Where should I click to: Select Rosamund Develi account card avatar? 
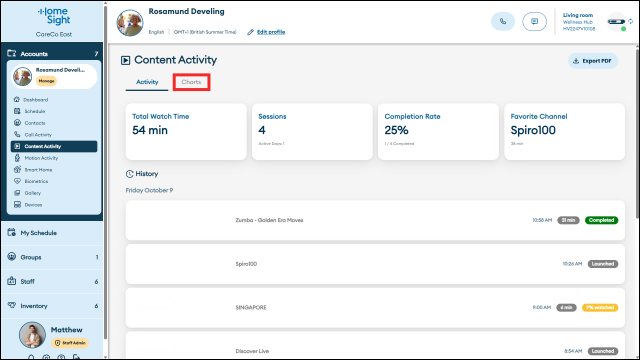22,76
